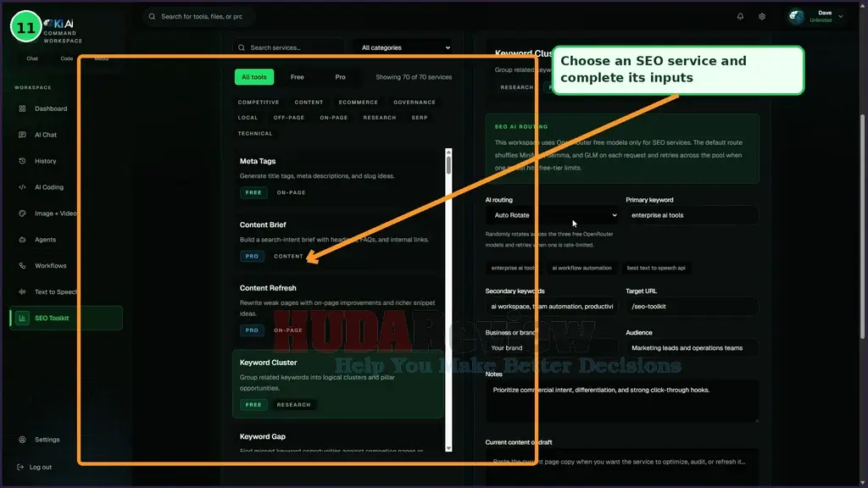Open the notifications bell icon
Screen dimensions: 868x488
click(x=740, y=17)
